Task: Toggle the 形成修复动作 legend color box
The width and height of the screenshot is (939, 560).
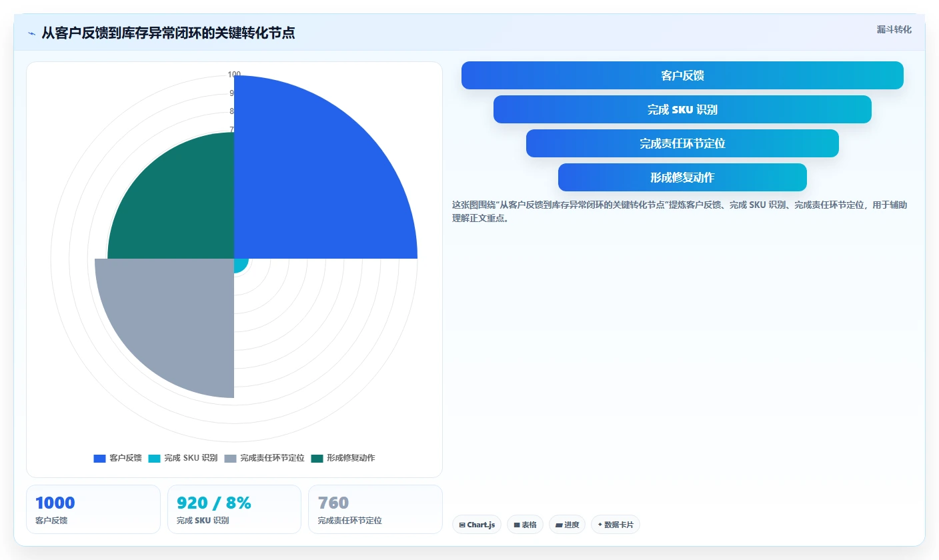Action: [317, 458]
